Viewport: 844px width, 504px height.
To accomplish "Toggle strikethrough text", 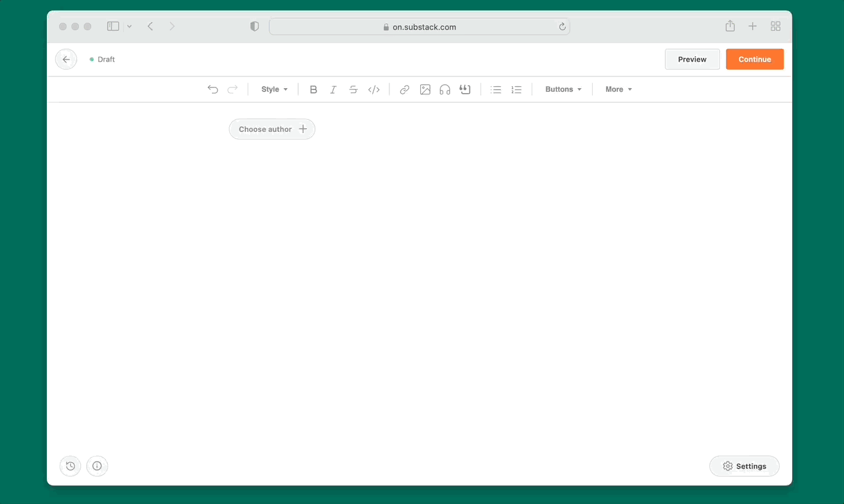I will click(x=353, y=89).
